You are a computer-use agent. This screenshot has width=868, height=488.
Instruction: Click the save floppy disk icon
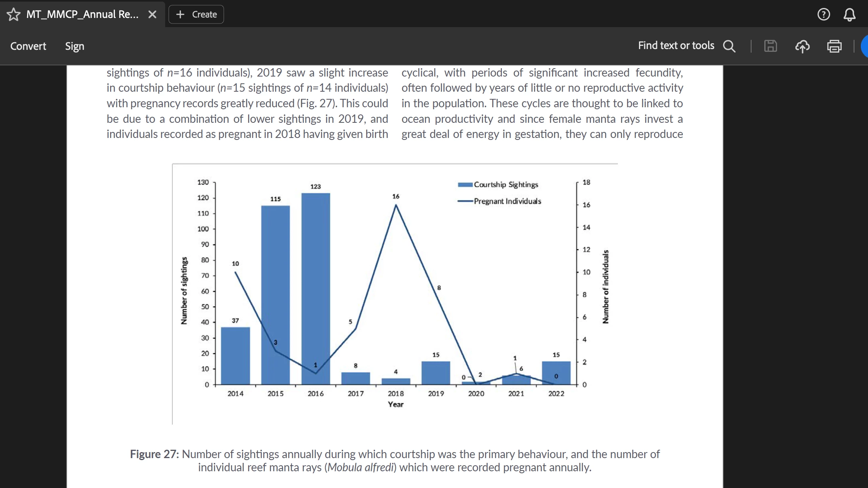point(770,46)
